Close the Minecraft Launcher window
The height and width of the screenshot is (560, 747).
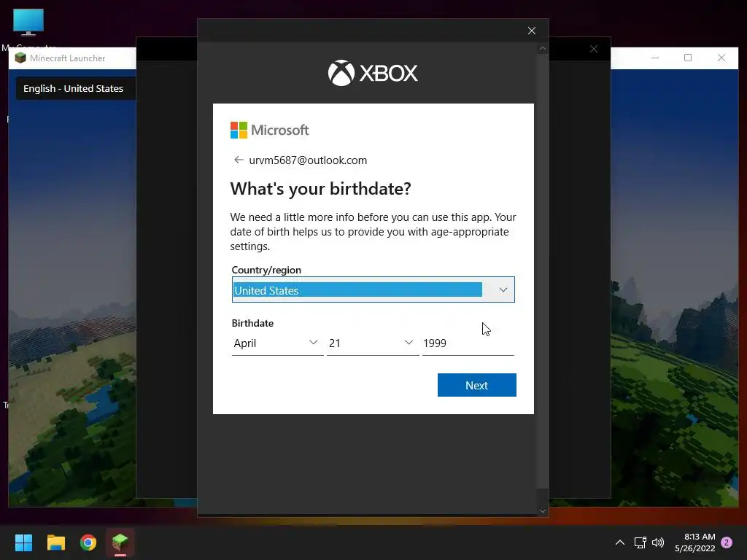pyautogui.click(x=721, y=58)
